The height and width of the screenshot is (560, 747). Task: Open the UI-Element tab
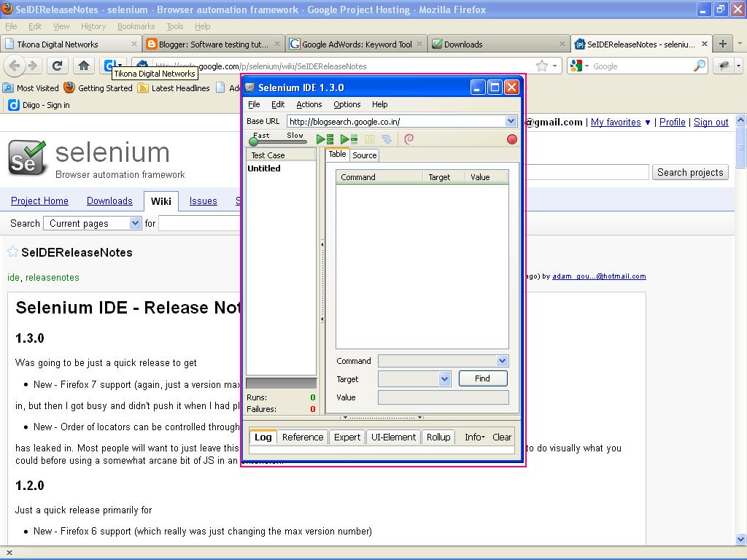[x=393, y=437]
